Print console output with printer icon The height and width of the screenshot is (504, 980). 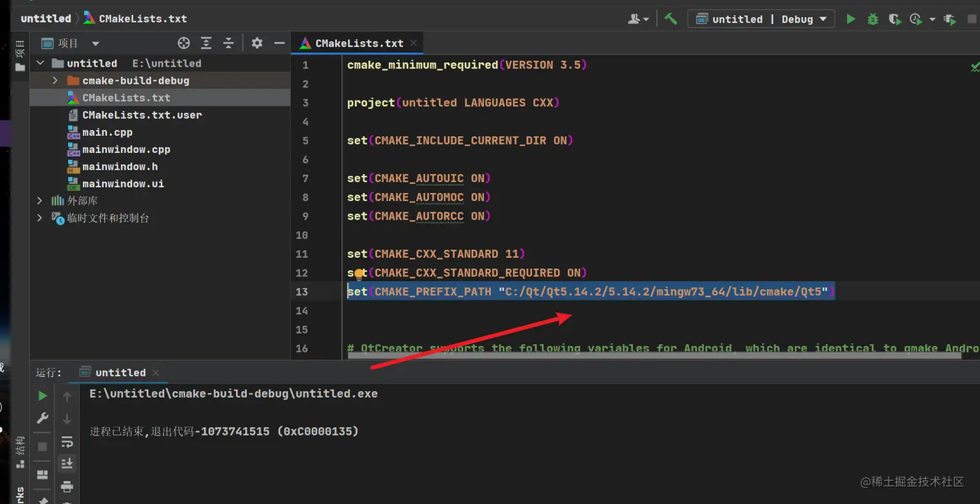coord(67,487)
